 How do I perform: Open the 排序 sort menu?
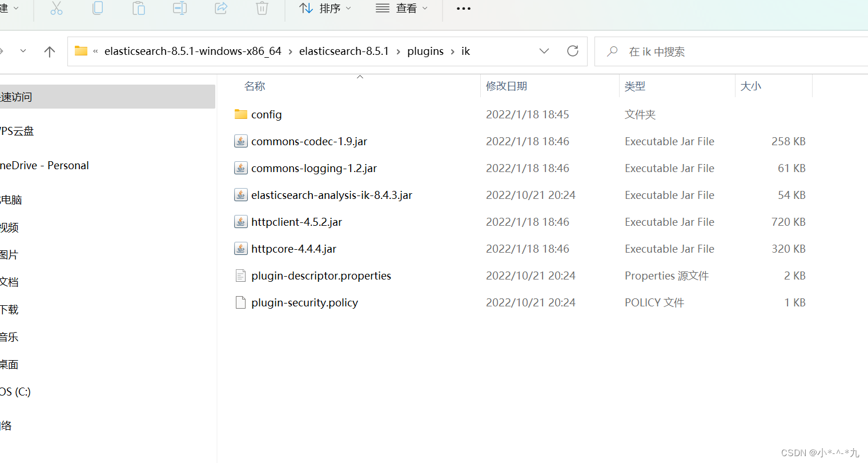click(x=325, y=9)
